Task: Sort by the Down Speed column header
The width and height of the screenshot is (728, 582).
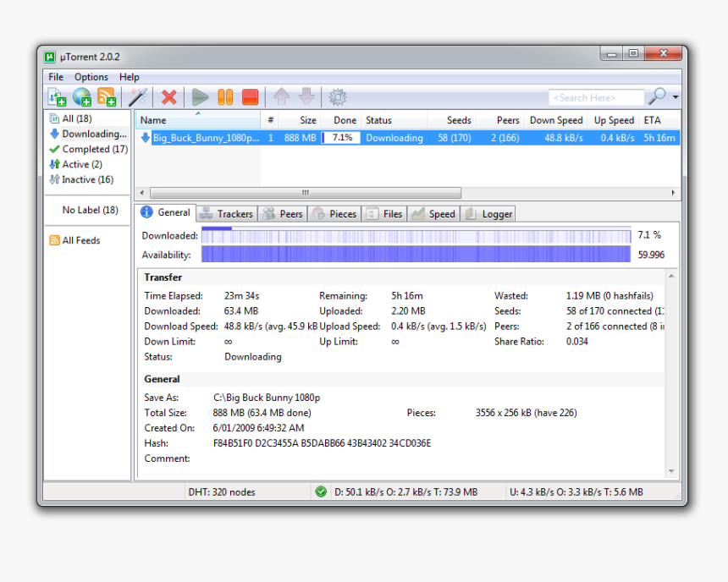Action: (556, 120)
